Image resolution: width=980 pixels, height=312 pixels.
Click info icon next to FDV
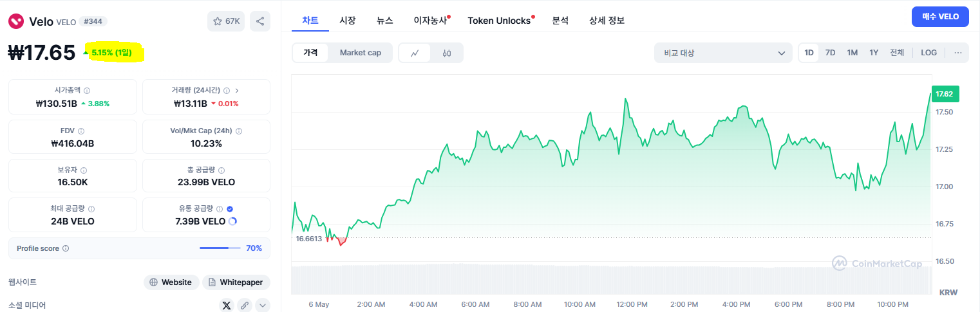(81, 131)
